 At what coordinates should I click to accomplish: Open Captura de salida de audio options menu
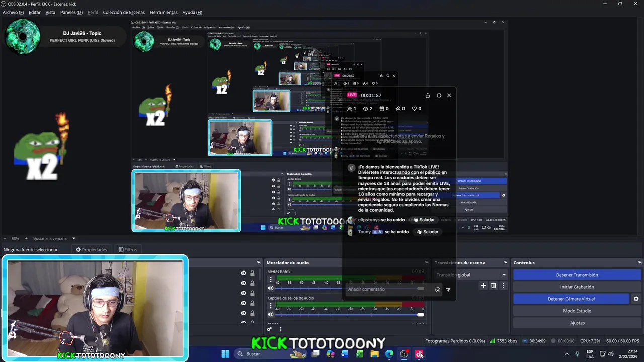(x=271, y=305)
